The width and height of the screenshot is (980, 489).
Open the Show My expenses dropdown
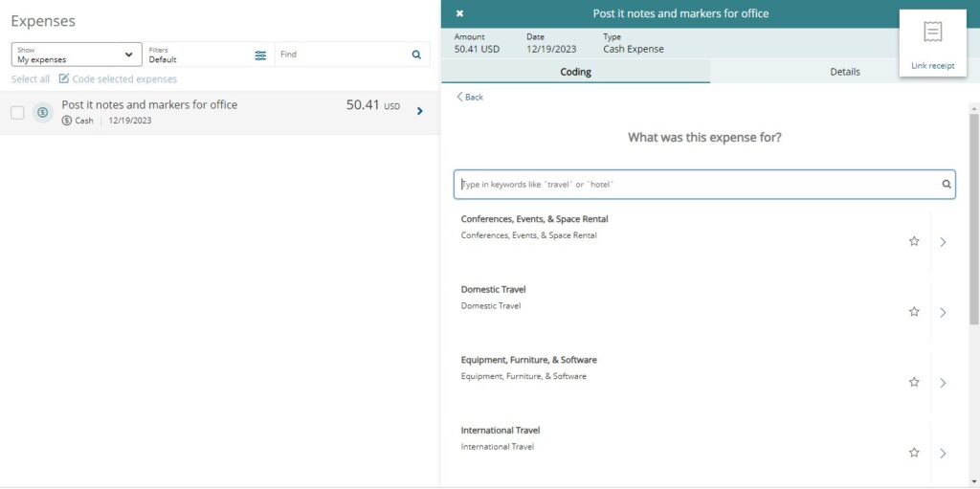pyautogui.click(x=77, y=55)
